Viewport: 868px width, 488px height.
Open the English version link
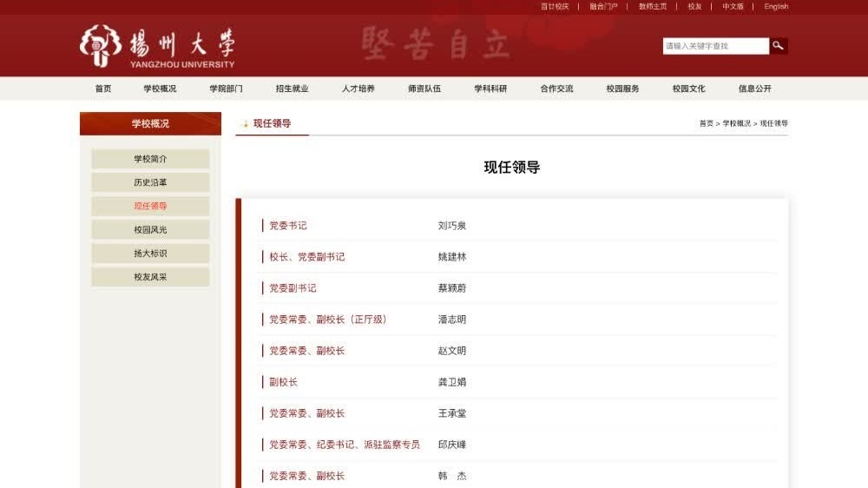775,7
